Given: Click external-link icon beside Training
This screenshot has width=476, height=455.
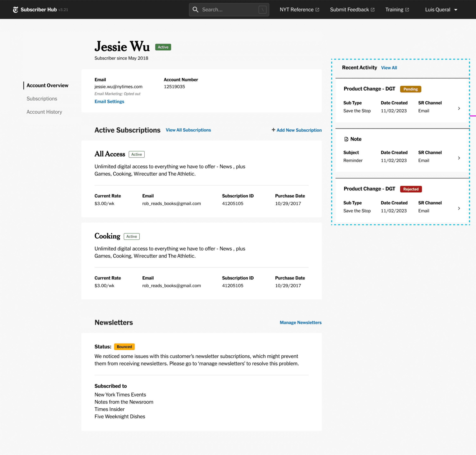Looking at the screenshot, I should point(407,10).
